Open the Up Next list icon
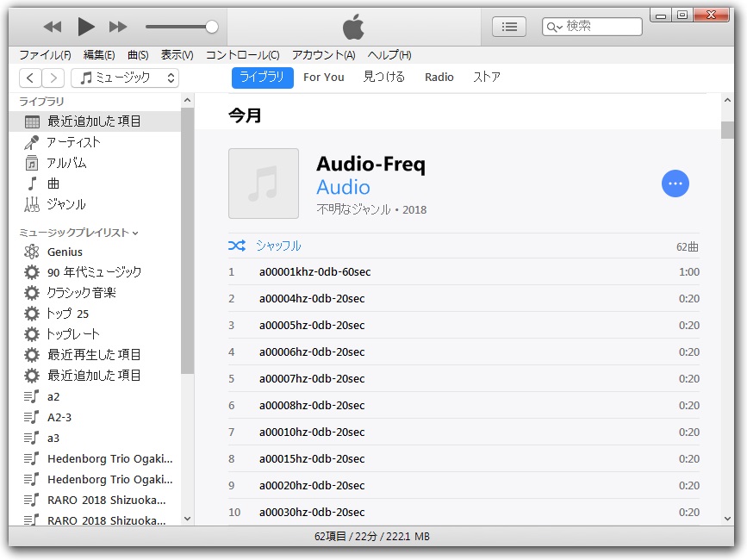 pos(509,27)
